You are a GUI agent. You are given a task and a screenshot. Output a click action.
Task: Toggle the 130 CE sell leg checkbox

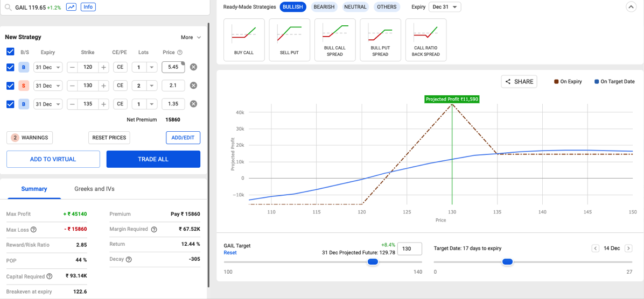pos(10,86)
